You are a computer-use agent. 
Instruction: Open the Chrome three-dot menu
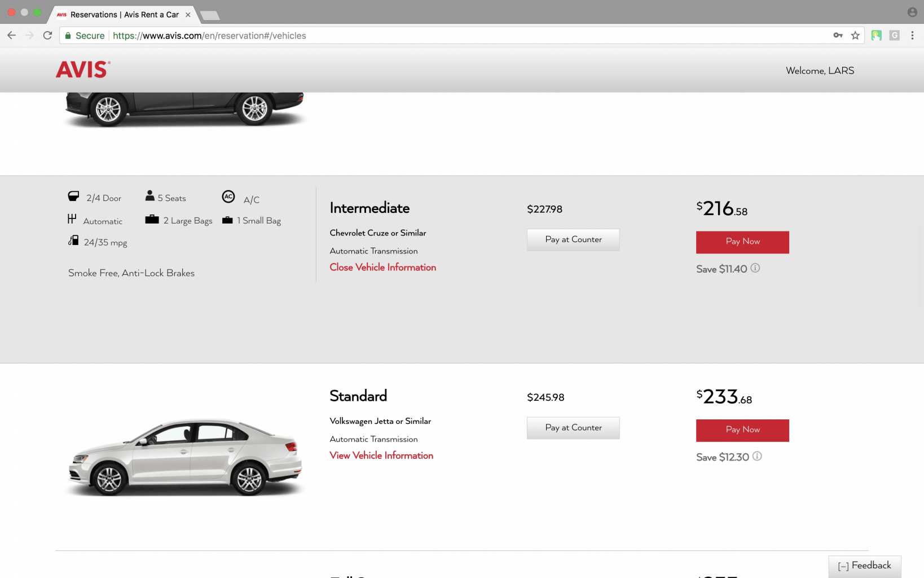tap(912, 35)
